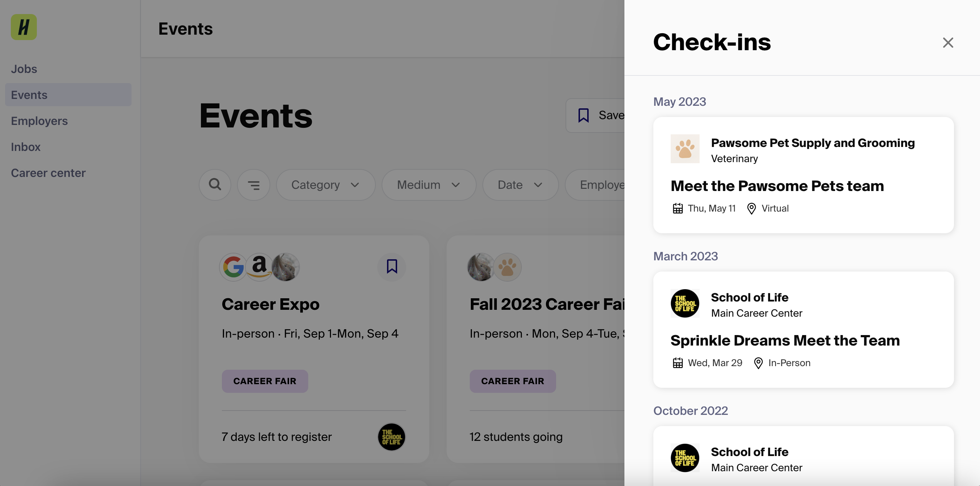
Task: Bookmark the Career Expo event
Action: pyautogui.click(x=392, y=267)
